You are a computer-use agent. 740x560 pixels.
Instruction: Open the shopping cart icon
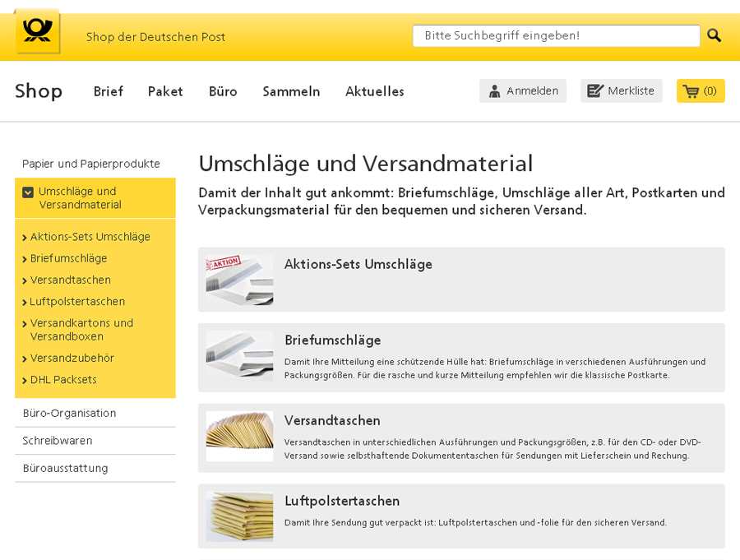pyautogui.click(x=691, y=91)
